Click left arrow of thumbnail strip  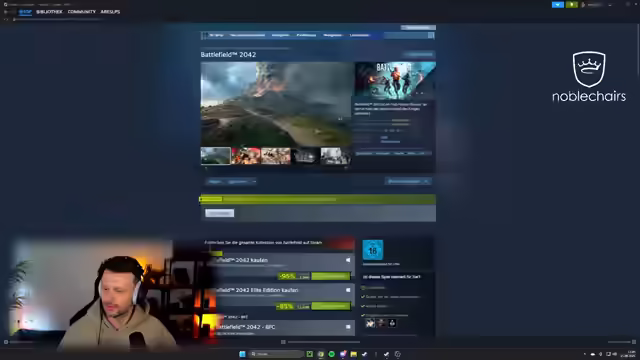[x=206, y=168]
